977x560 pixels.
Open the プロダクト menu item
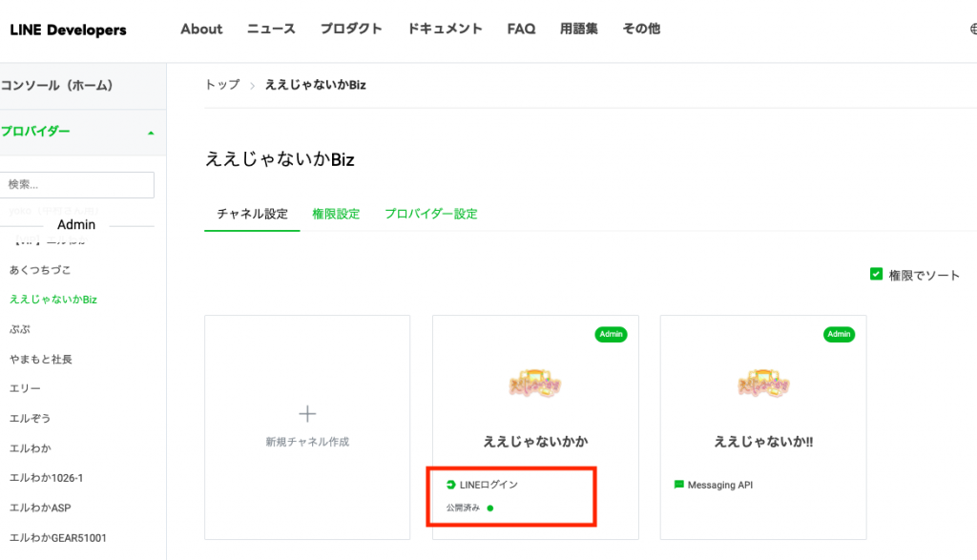351,30
